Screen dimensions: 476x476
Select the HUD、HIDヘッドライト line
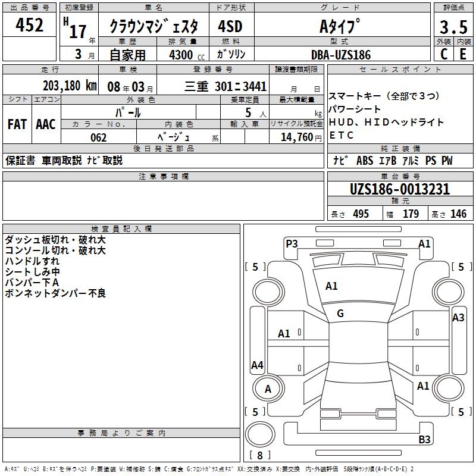pos(386,122)
